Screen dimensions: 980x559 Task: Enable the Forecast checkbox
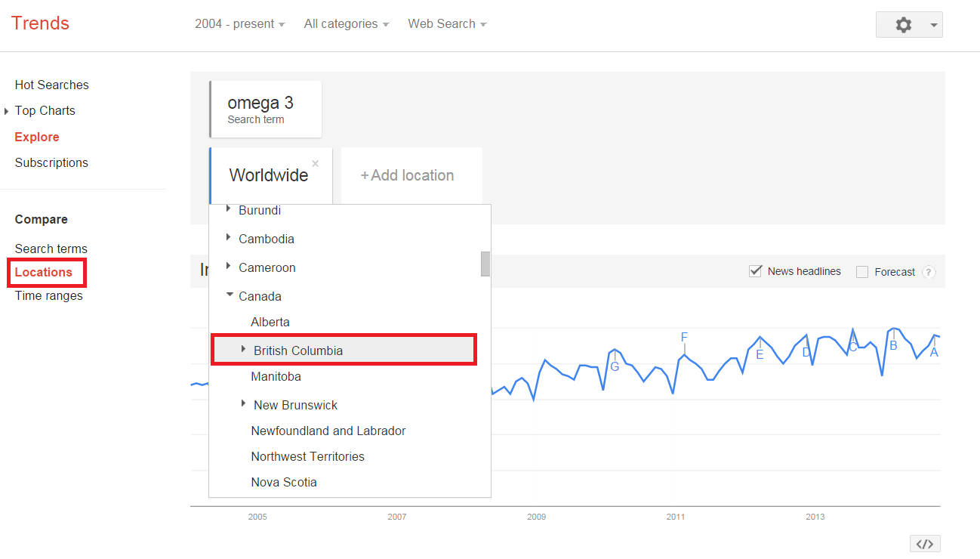(862, 272)
